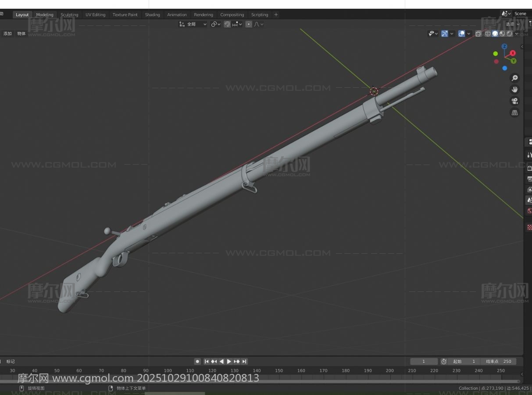Open the transform orientation 全局 dropdown
Image resolution: width=532 pixels, height=395 pixels.
point(193,25)
